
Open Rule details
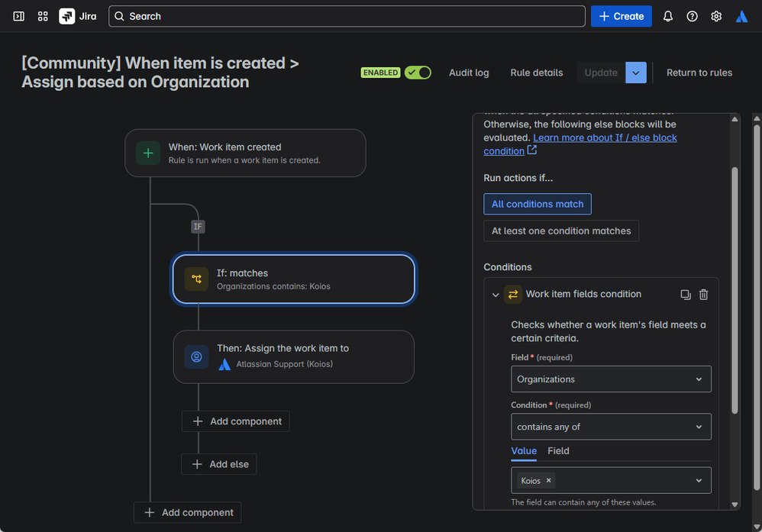coord(537,73)
